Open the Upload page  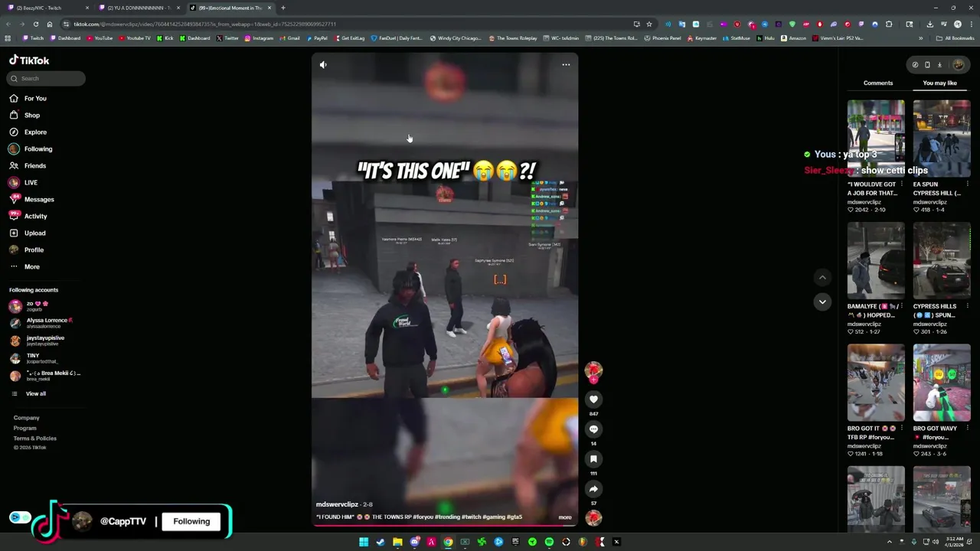tap(27, 233)
